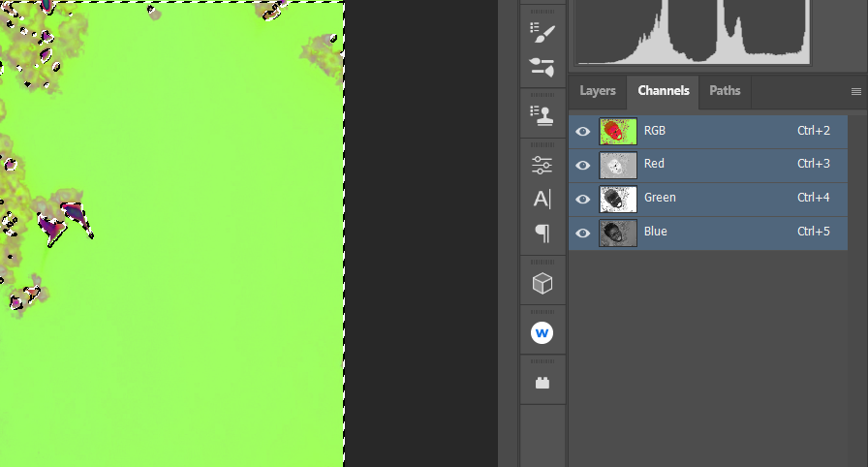The width and height of the screenshot is (868, 467).
Task: Open the Brush Settings panel icon
Action: [x=542, y=33]
